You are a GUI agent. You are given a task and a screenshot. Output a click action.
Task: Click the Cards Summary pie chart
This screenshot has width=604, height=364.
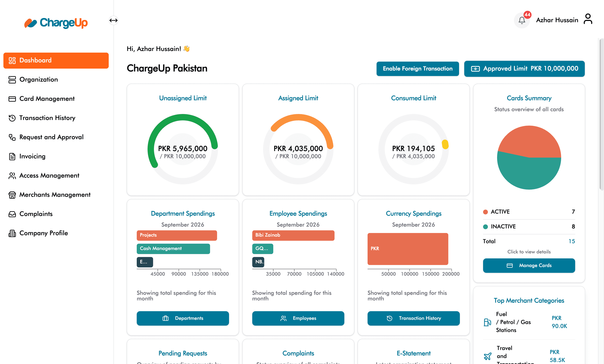[x=529, y=158]
